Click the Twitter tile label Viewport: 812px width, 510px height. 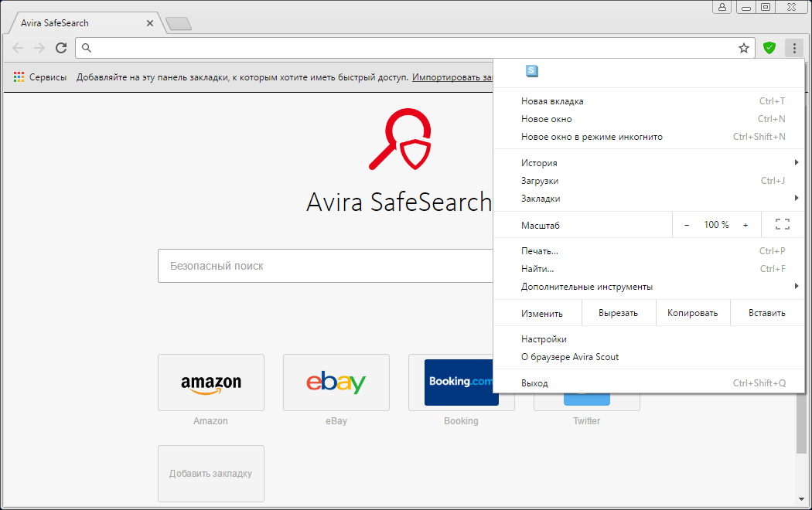586,421
